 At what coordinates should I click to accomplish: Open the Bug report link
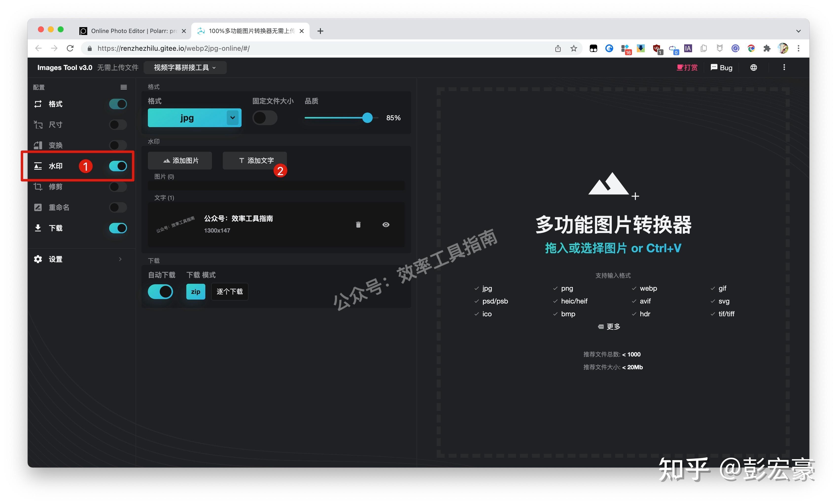tap(721, 67)
